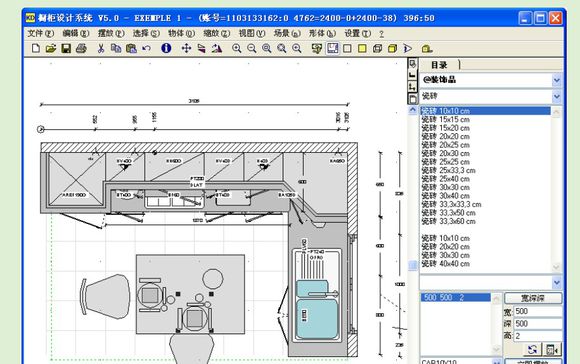The height and width of the screenshot is (364, 580).
Task: Click the print icon in toolbar
Action: [81, 48]
